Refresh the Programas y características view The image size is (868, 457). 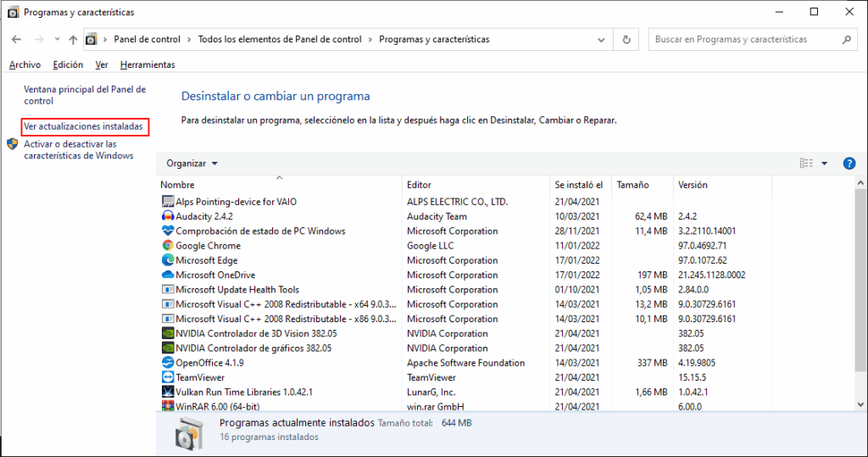tap(626, 39)
